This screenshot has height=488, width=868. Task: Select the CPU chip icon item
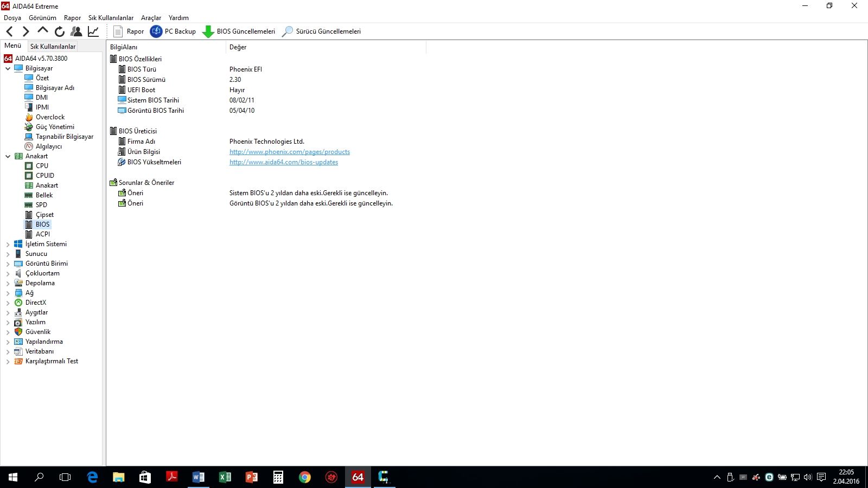29,166
